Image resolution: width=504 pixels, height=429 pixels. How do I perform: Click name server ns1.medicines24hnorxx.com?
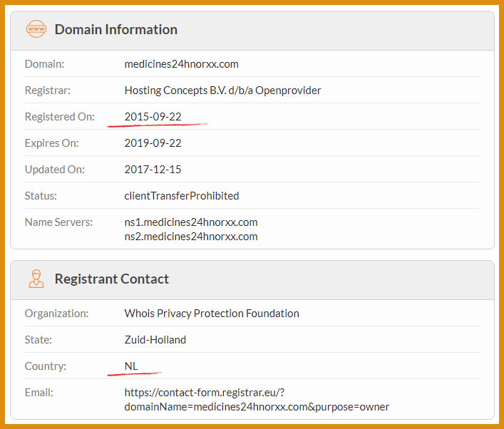(x=191, y=222)
